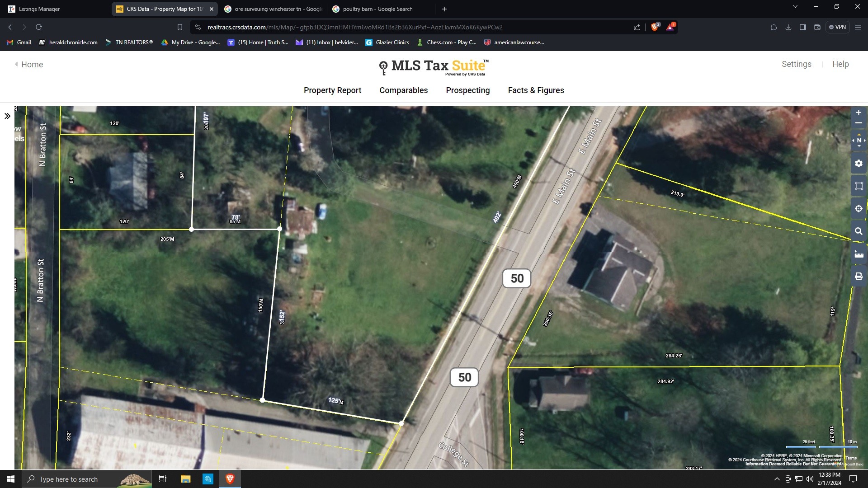Show hidden system tray icons

point(777,479)
